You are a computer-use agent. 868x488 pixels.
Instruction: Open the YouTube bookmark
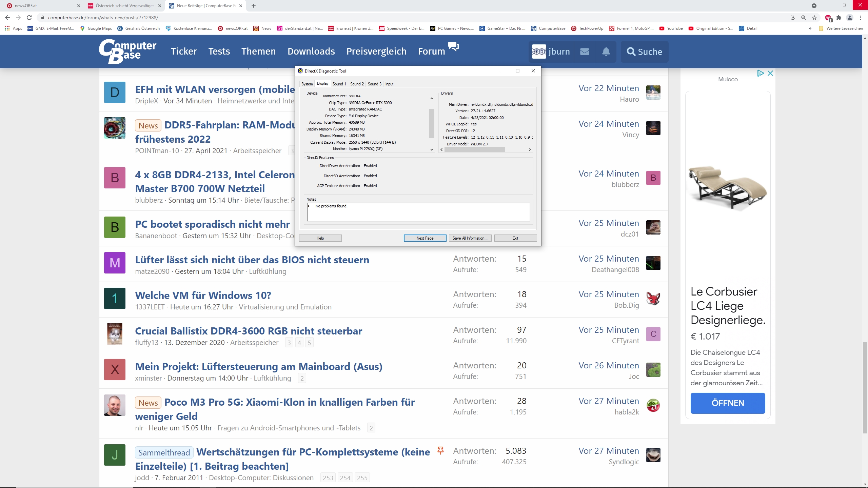click(671, 28)
